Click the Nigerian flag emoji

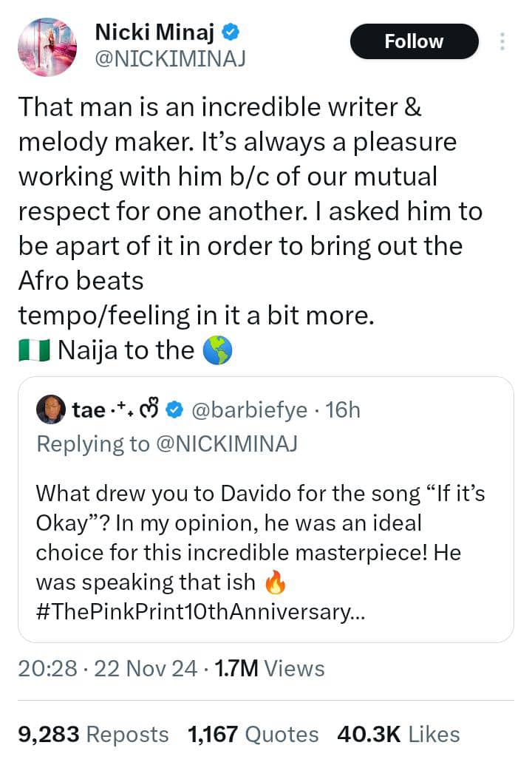[33, 350]
